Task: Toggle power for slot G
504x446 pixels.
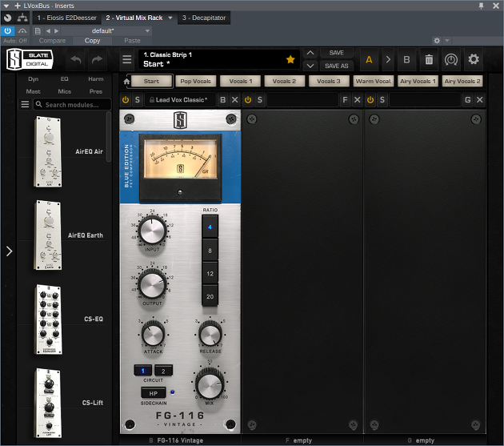Action: (370, 100)
